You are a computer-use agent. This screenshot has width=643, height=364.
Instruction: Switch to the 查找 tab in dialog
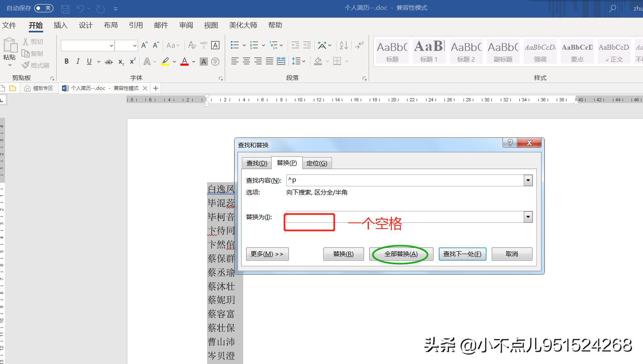256,163
